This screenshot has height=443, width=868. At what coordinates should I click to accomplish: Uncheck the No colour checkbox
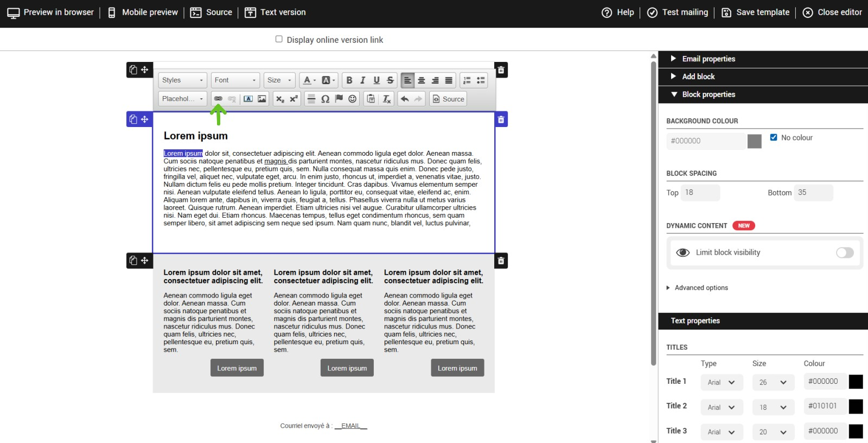click(774, 137)
